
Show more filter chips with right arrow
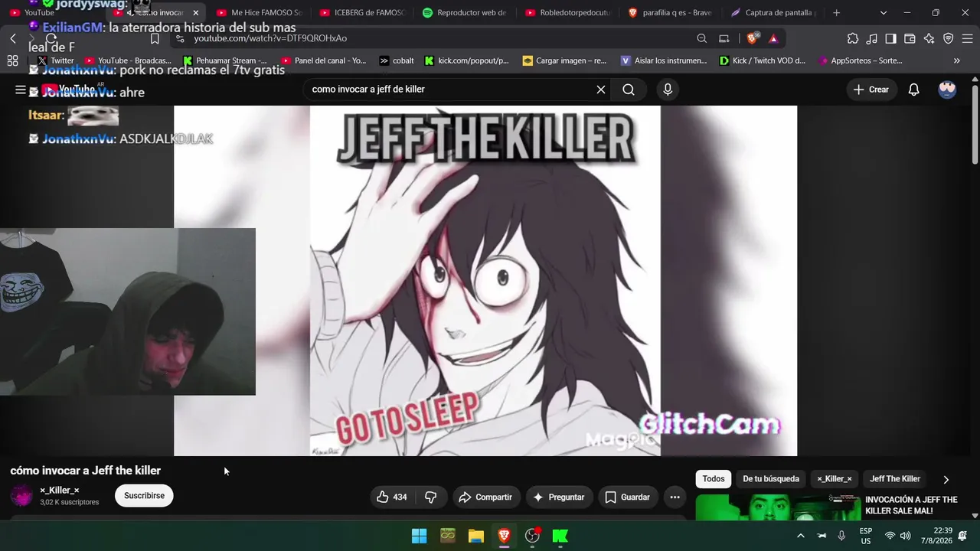coord(946,480)
